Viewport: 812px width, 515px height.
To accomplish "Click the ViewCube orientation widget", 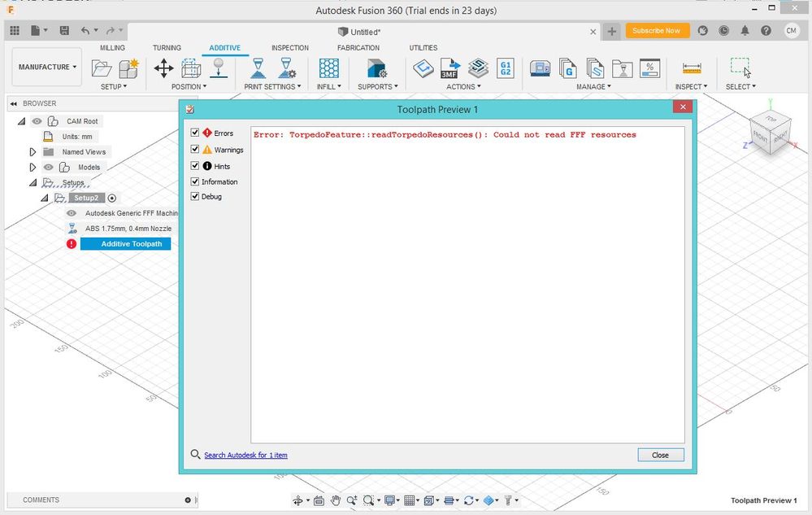I will pos(771,132).
